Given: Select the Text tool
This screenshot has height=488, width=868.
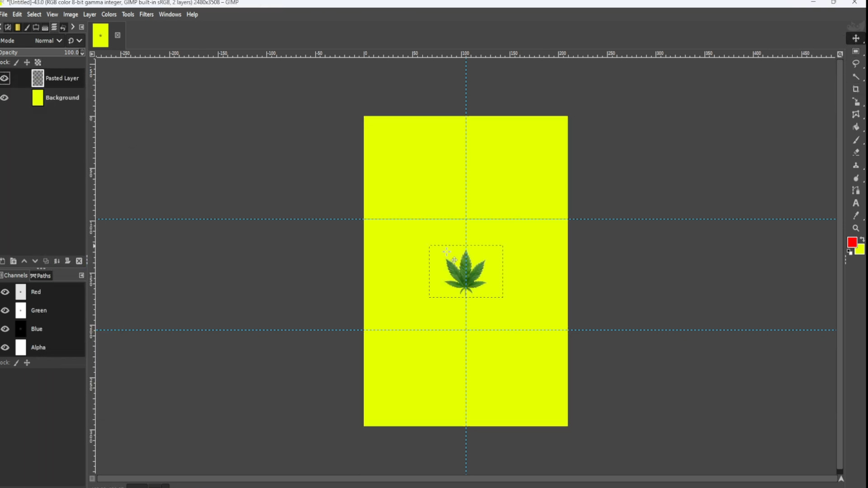Looking at the screenshot, I should (856, 203).
